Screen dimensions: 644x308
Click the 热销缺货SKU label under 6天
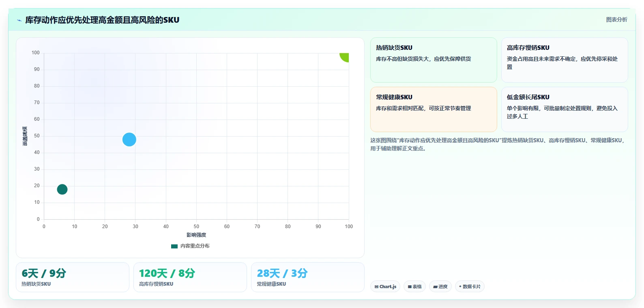point(36,284)
